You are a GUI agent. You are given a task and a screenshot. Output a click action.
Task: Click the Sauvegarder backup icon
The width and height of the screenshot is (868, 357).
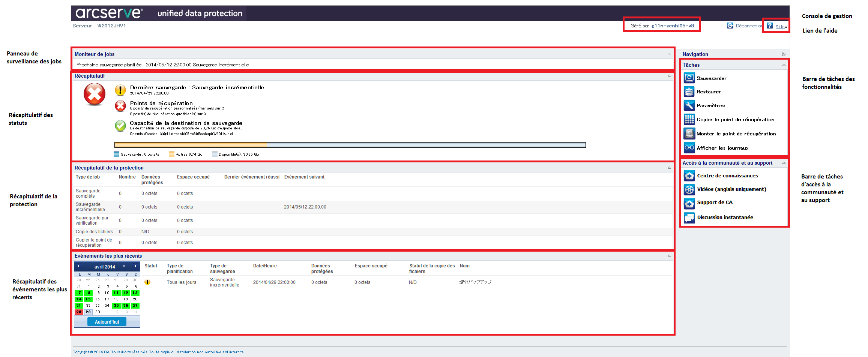coord(689,78)
